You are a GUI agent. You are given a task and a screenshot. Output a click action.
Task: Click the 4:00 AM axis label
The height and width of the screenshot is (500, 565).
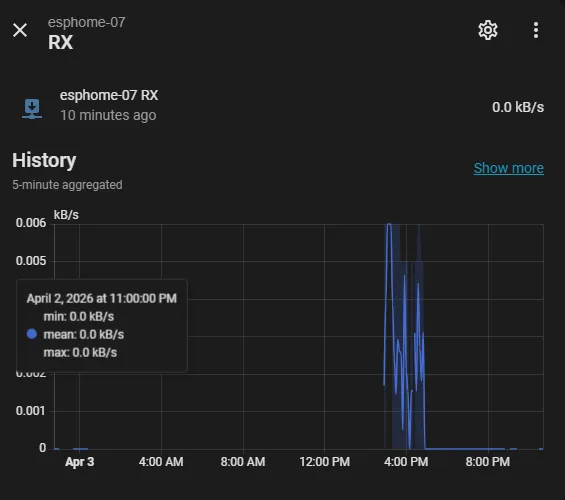click(x=161, y=461)
